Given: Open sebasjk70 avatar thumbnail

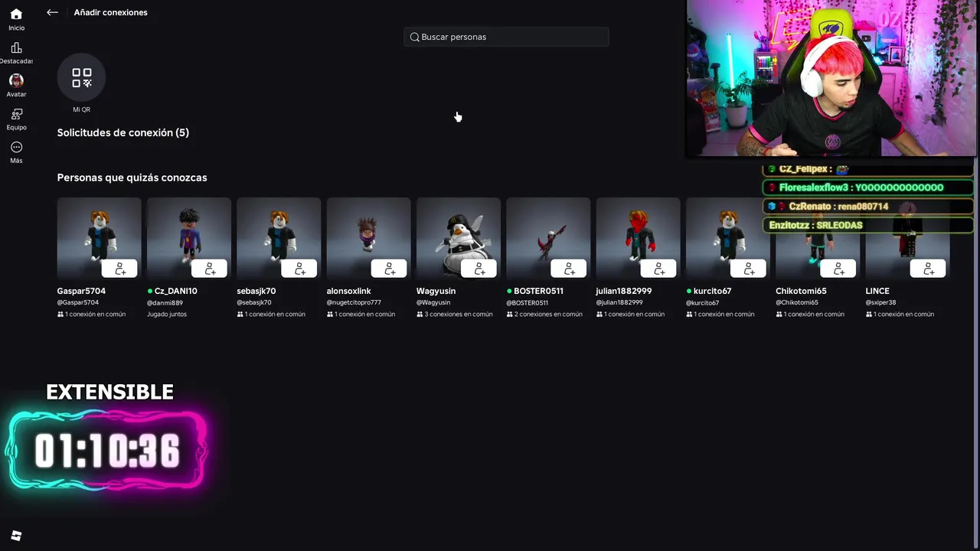Looking at the screenshot, I should tap(279, 240).
